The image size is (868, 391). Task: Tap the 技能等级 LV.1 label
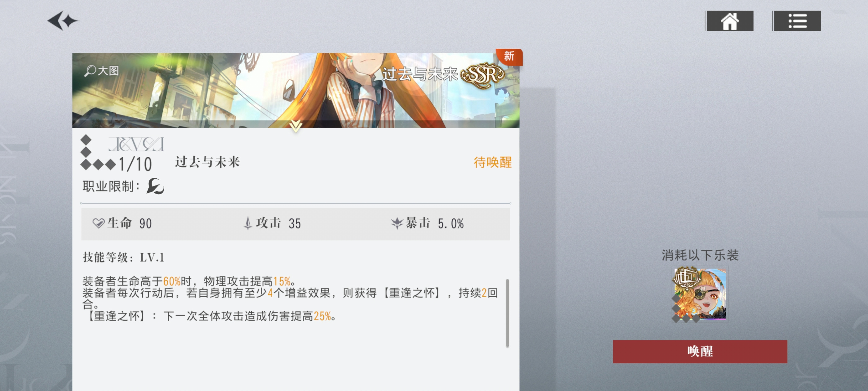(x=124, y=257)
